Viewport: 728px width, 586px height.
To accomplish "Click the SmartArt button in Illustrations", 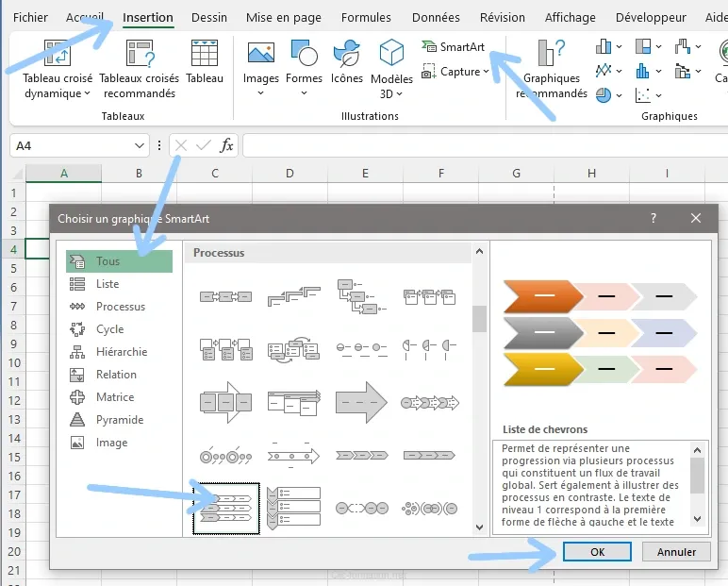I will (x=454, y=47).
